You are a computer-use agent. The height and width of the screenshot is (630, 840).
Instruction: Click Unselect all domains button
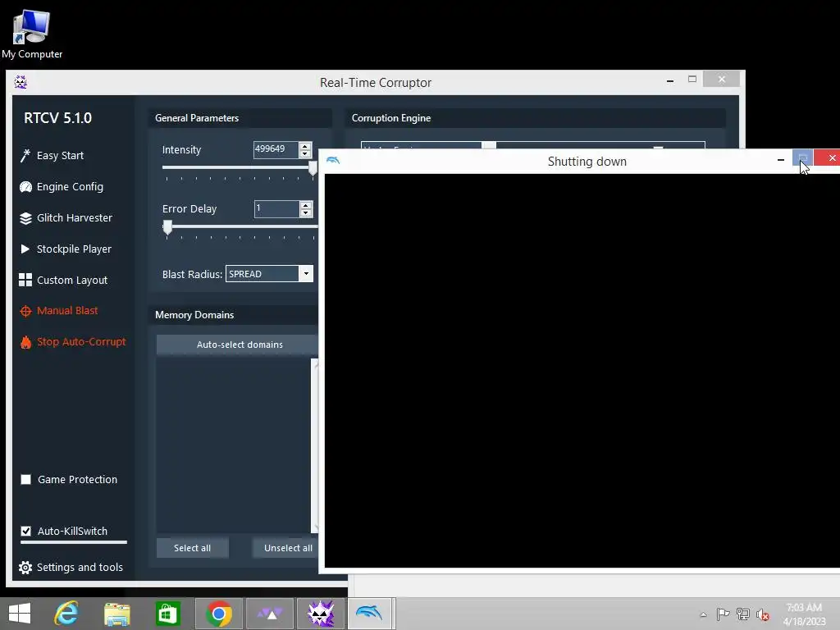point(285,548)
